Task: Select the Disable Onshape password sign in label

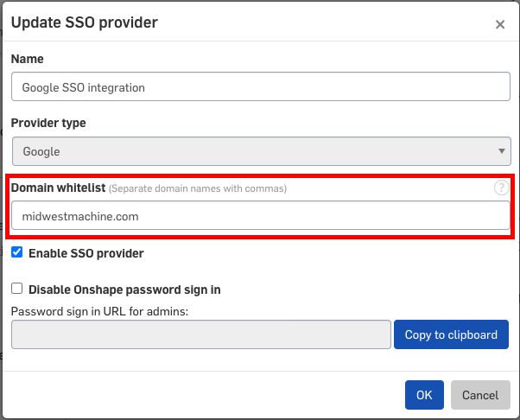Action: pyautogui.click(x=124, y=290)
